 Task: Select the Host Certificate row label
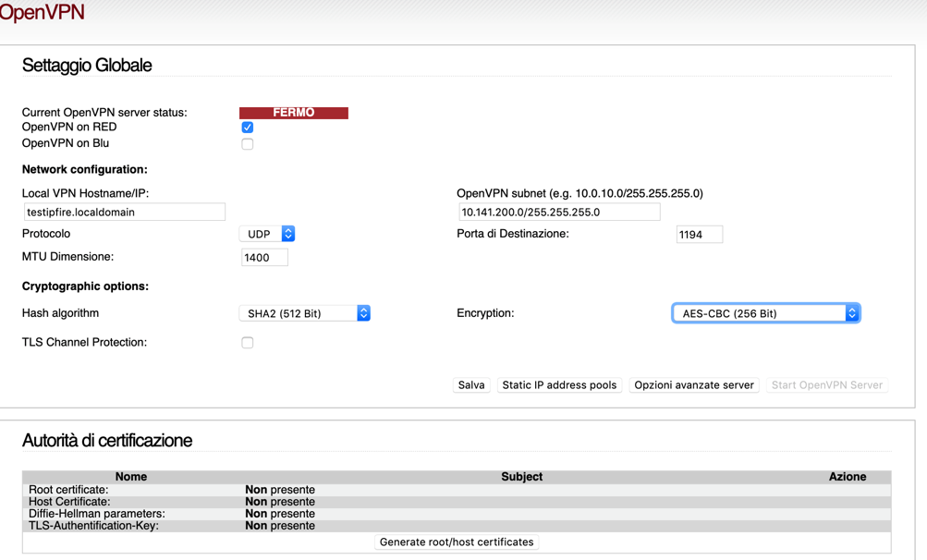[69, 502]
